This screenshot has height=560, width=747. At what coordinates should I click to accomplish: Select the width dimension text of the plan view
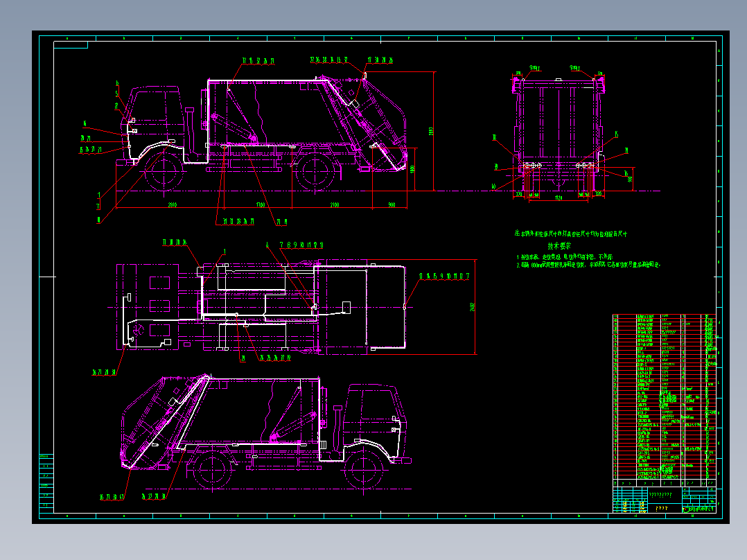point(473,308)
